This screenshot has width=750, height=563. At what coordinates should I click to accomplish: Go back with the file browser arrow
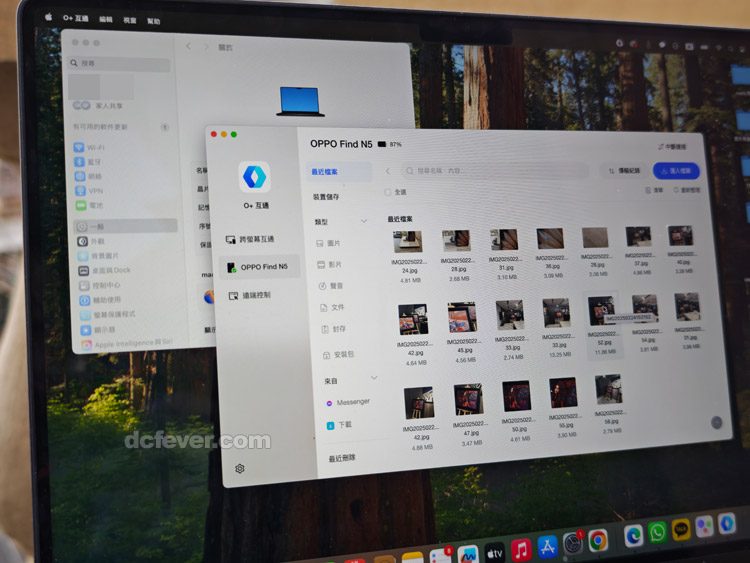[x=388, y=171]
